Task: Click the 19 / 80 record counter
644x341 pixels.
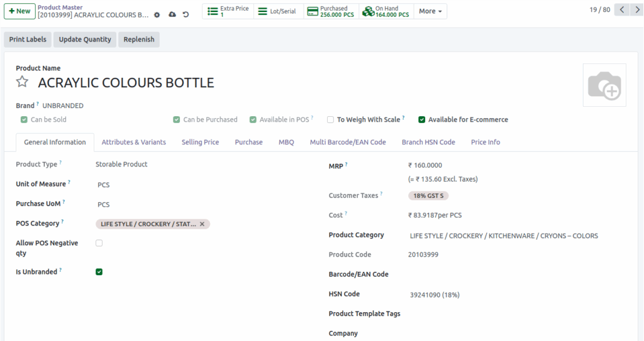Action: [599, 9]
